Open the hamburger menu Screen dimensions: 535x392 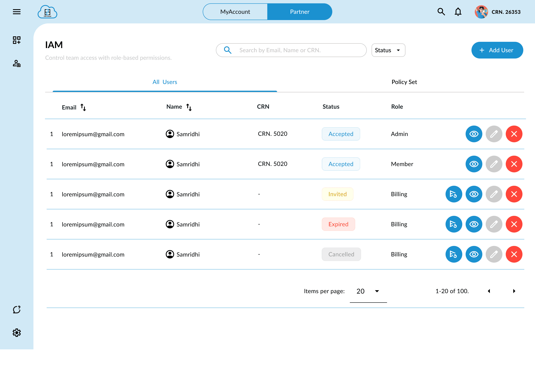click(17, 12)
